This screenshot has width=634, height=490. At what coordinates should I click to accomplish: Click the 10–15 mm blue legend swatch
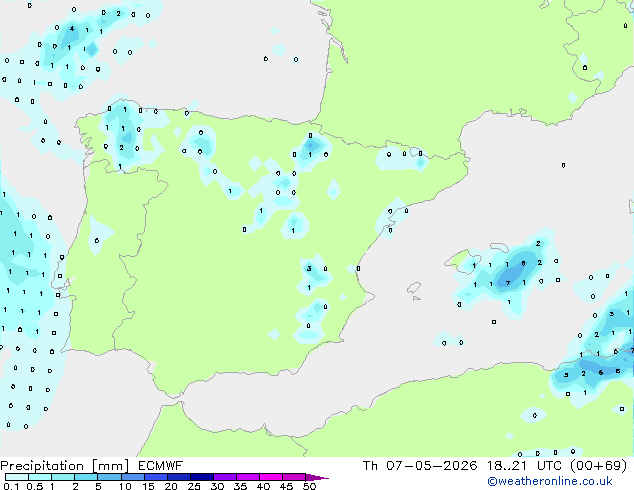coord(133,477)
